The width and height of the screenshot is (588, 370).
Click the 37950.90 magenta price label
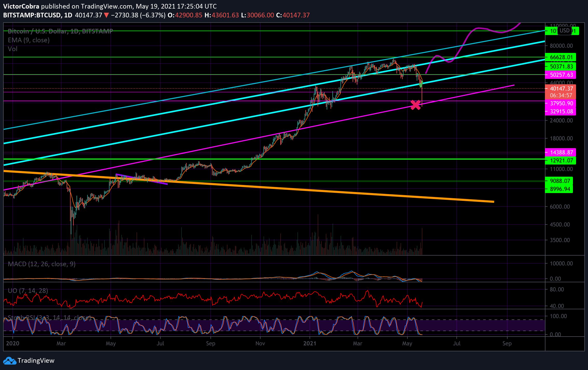[560, 103]
